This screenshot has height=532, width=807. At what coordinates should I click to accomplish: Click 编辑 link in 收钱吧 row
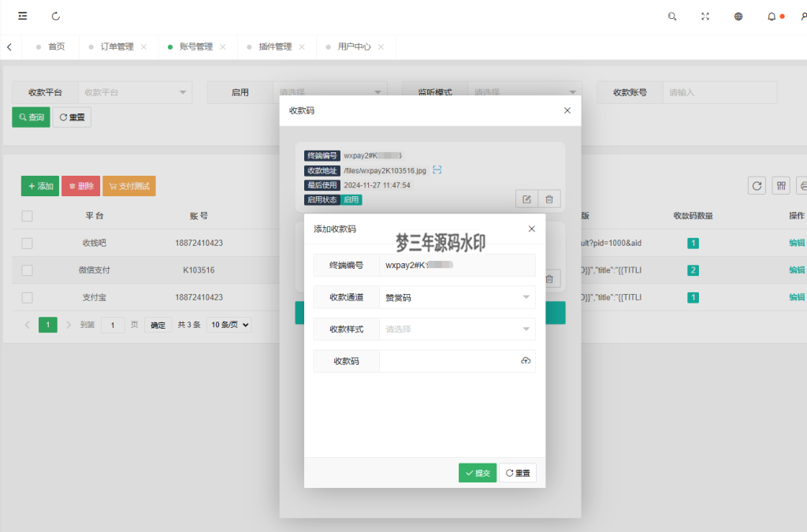(797, 243)
